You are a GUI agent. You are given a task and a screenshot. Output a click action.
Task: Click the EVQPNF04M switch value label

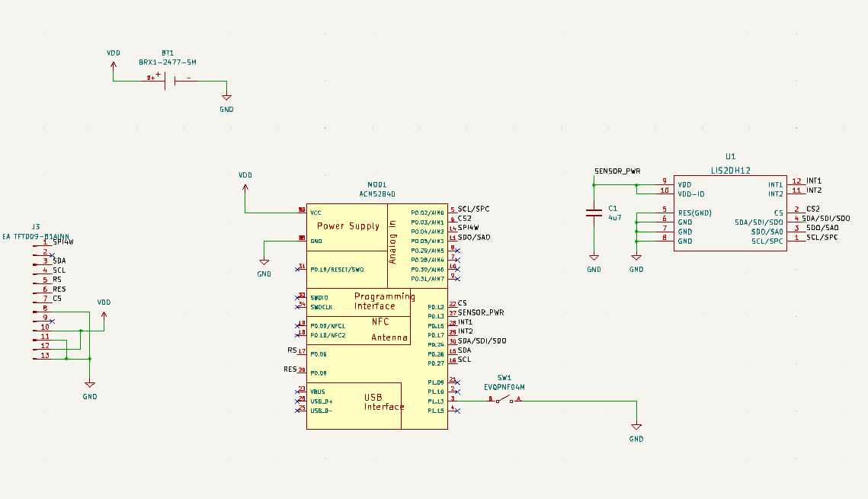pos(504,387)
